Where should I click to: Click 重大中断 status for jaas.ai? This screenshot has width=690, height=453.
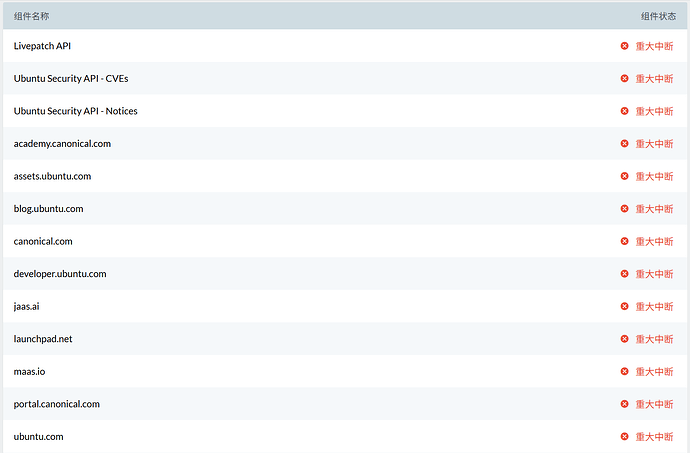pyautogui.click(x=654, y=306)
